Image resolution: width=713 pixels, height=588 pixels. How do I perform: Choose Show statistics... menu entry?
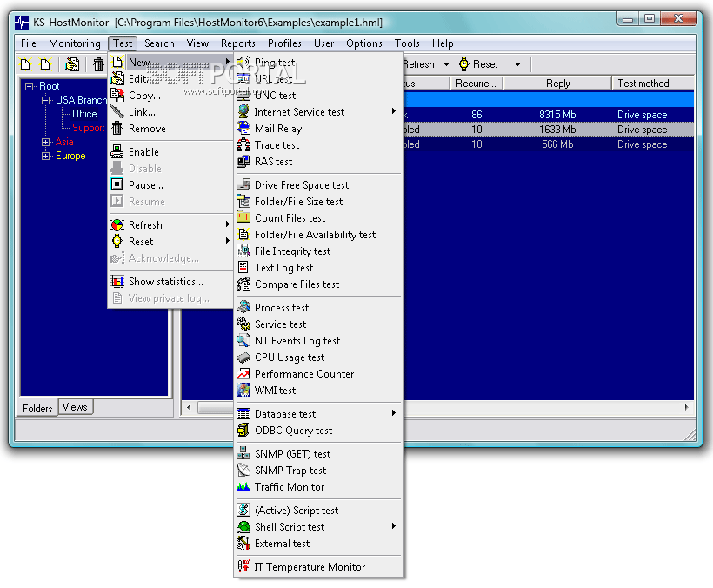pyautogui.click(x=170, y=282)
